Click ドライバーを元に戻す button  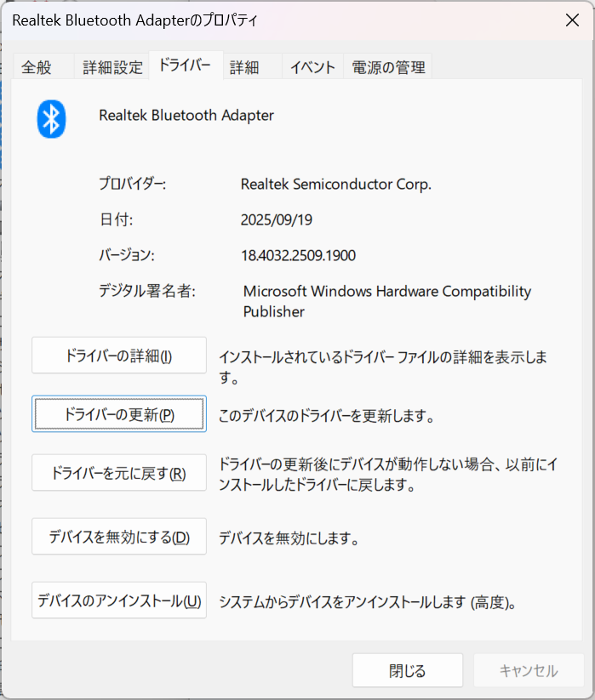119,473
